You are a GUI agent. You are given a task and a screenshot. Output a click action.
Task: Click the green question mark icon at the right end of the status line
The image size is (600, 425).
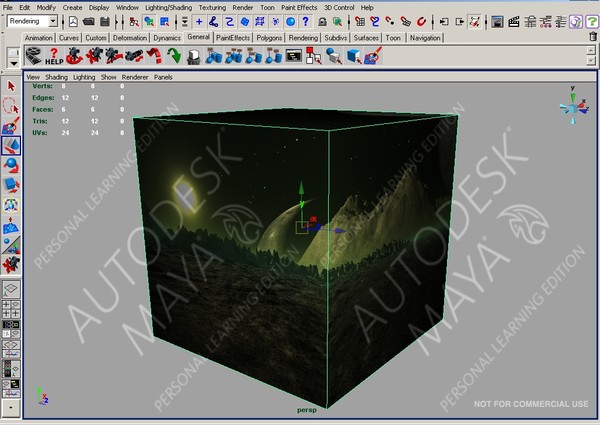[x=592, y=22]
